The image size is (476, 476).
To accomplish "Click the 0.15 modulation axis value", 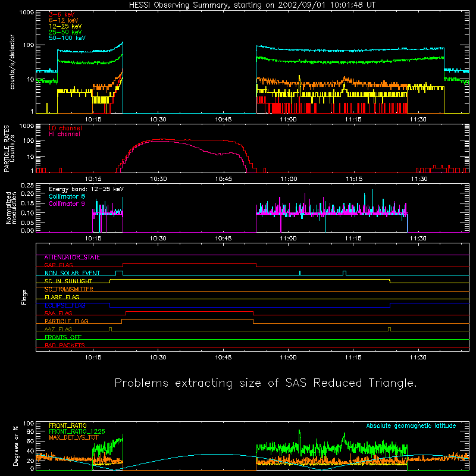I will click(27, 203).
